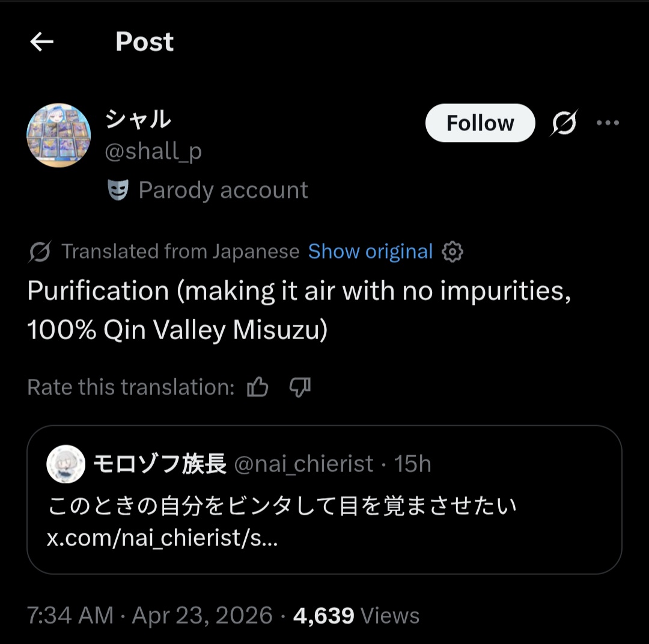The height and width of the screenshot is (644, 649).
Task: Tap the Post header title
Action: [144, 42]
